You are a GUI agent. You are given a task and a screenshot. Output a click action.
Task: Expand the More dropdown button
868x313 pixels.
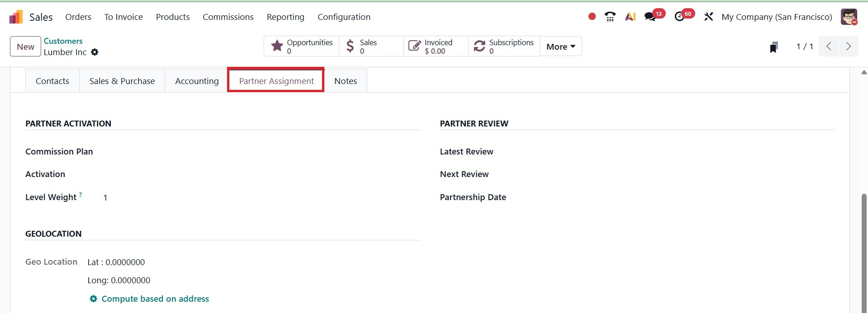(560, 47)
